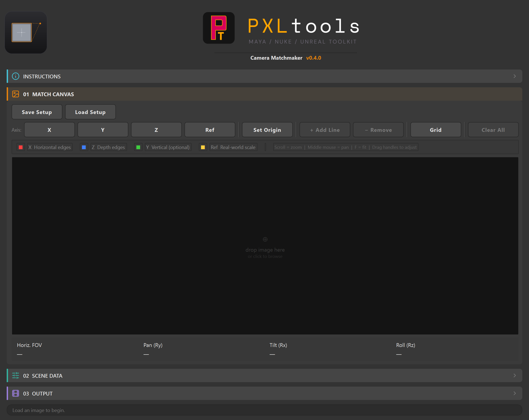The height and width of the screenshot is (420, 529).
Task: Click Set Origin button
Action: pos(267,130)
